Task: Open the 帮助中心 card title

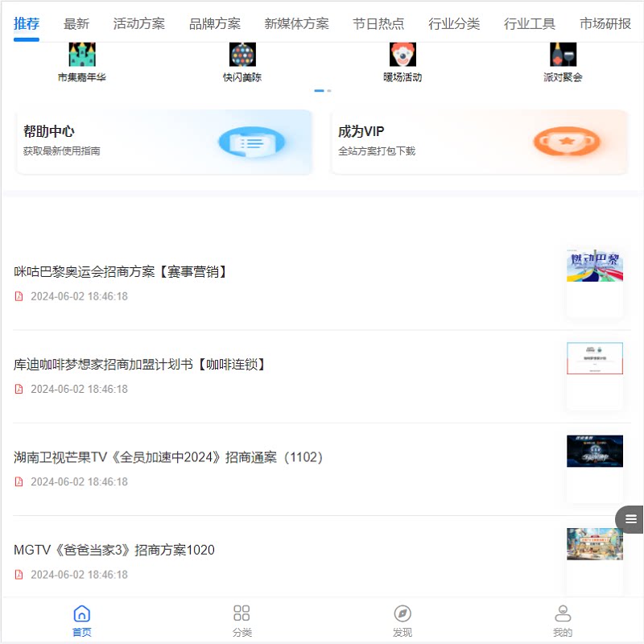Action: tap(49, 131)
